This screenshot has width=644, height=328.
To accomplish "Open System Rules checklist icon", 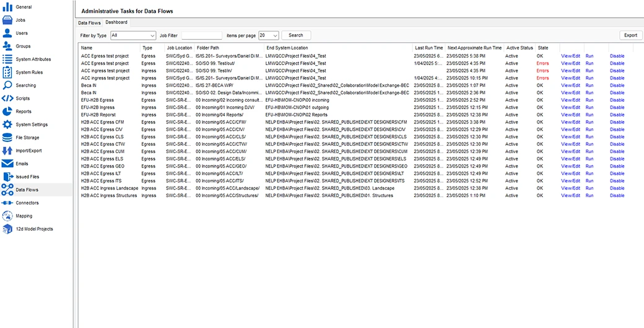I will pyautogui.click(x=7, y=73).
